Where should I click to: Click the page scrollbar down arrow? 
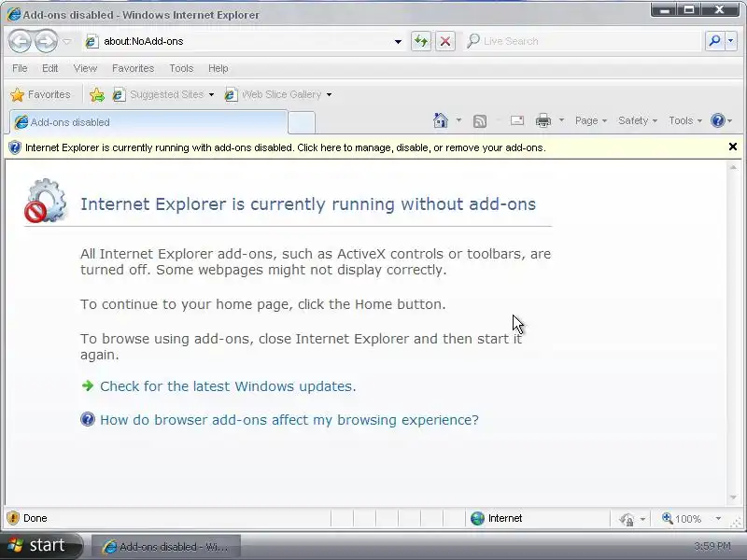coord(733,497)
